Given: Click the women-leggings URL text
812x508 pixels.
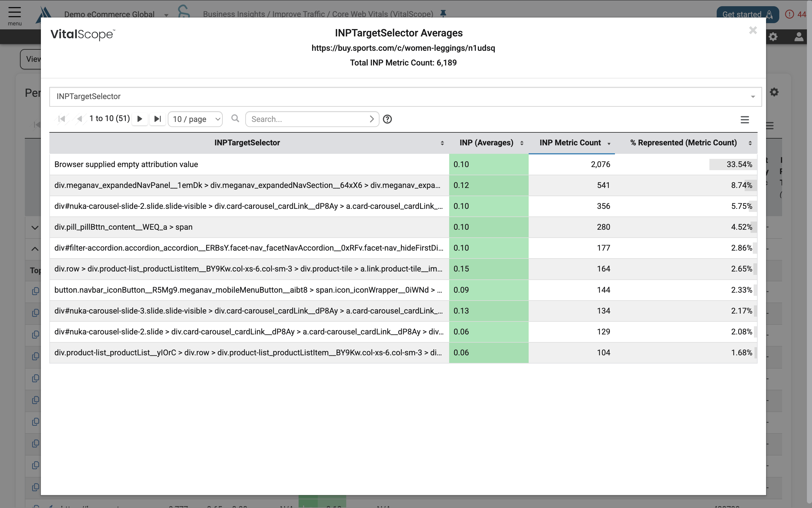Looking at the screenshot, I should tap(403, 48).
